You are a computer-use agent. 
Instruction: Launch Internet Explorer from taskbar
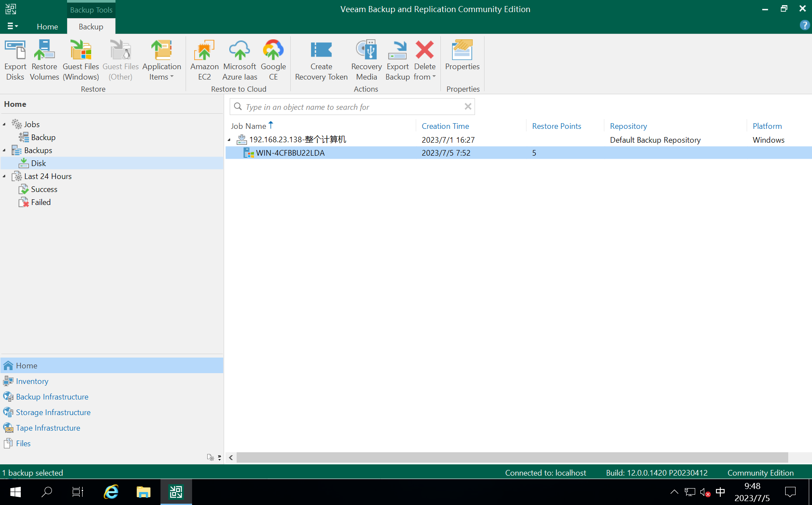[x=111, y=492]
